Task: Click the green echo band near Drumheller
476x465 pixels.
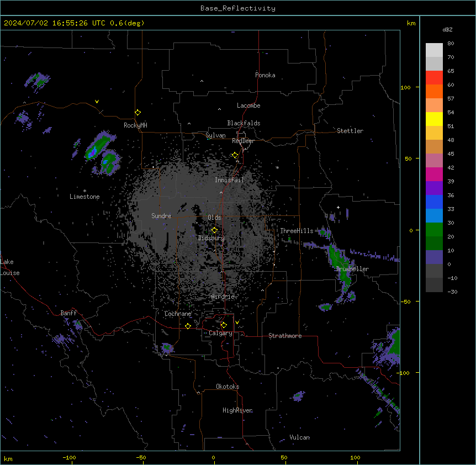Action: [341, 266]
